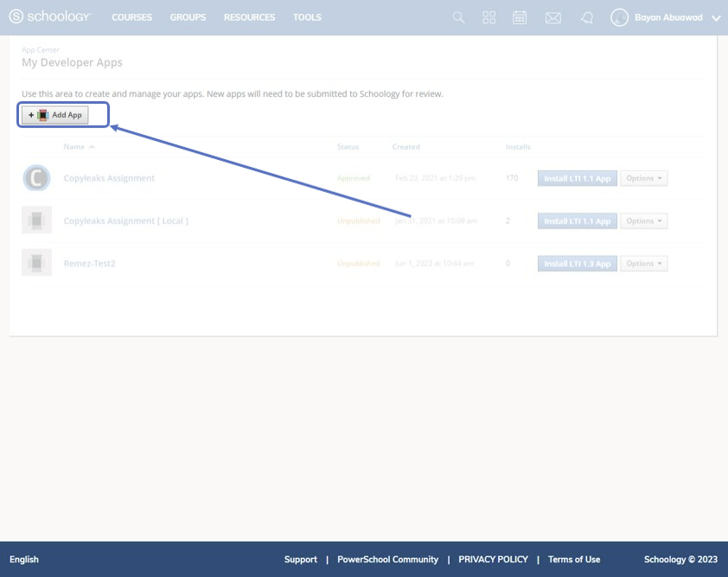Open the Copyleaks Assignment app link
This screenshot has width=728, height=577.
109,178
